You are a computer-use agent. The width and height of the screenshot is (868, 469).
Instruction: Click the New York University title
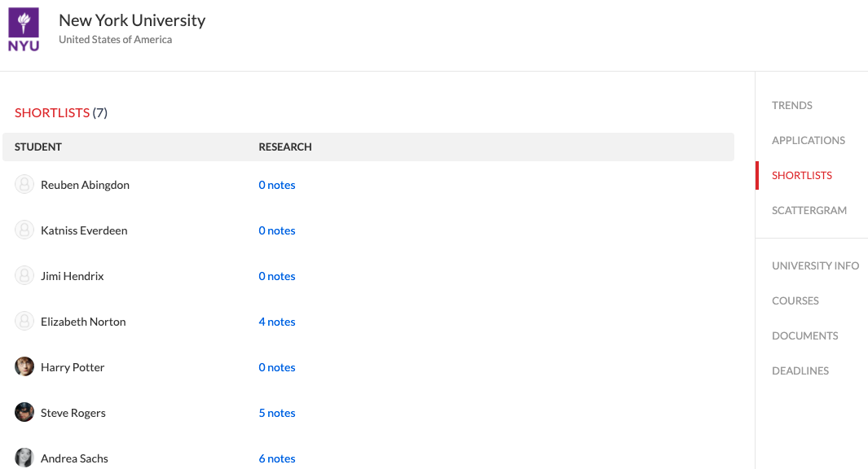tap(132, 20)
